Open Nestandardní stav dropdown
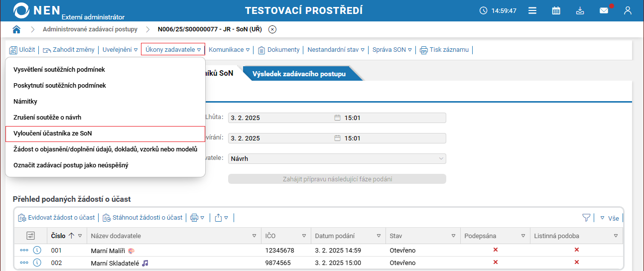 [x=336, y=50]
